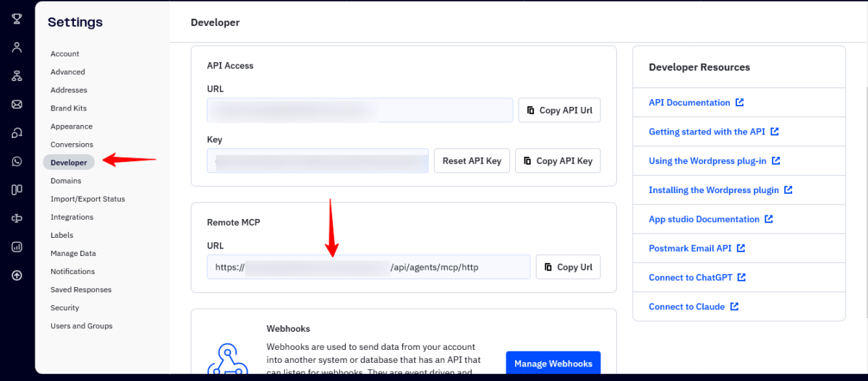The width and height of the screenshot is (868, 381).
Task: Copy the Remote MCP Url
Action: tap(568, 267)
